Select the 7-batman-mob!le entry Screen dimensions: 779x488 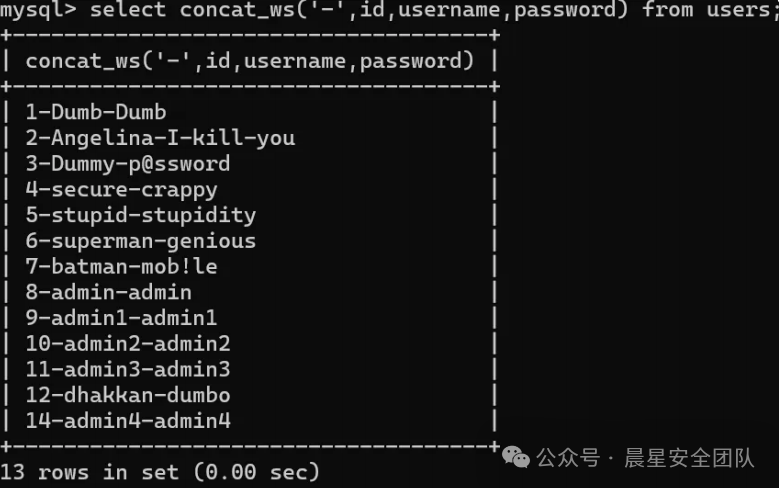click(121, 267)
